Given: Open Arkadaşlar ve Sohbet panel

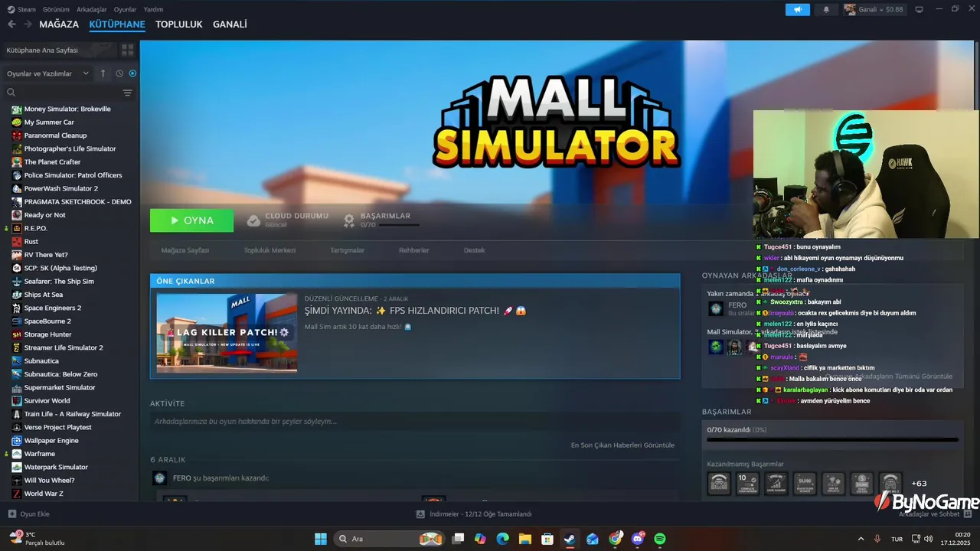Looking at the screenshot, I should [x=934, y=514].
